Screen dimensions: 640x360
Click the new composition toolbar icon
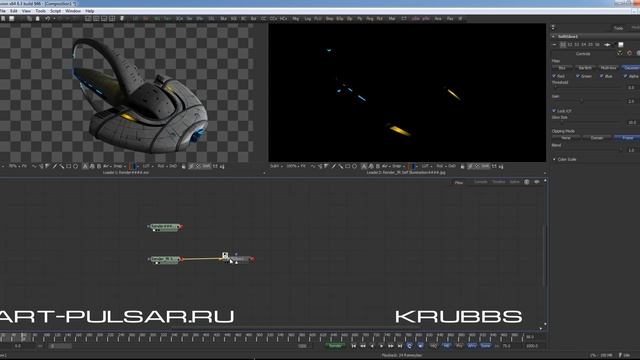coord(3,19)
